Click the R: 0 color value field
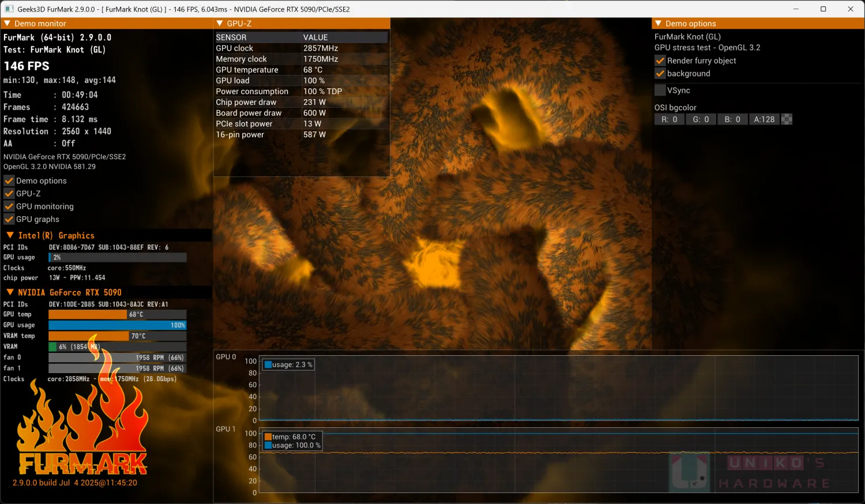Image resolution: width=865 pixels, height=504 pixels. point(669,119)
